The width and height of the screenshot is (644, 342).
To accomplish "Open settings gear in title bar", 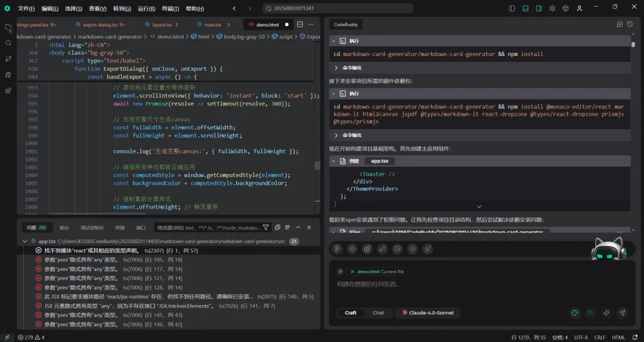I will [x=552, y=8].
